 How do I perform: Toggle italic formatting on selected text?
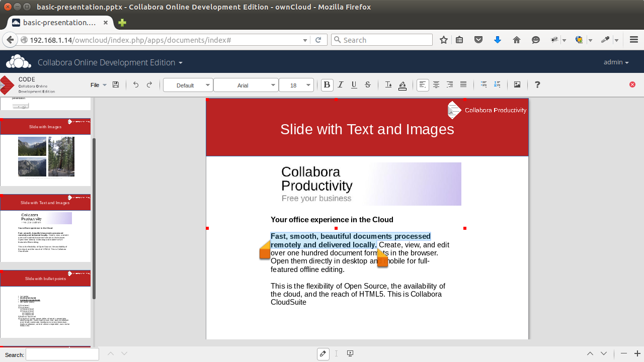point(341,84)
